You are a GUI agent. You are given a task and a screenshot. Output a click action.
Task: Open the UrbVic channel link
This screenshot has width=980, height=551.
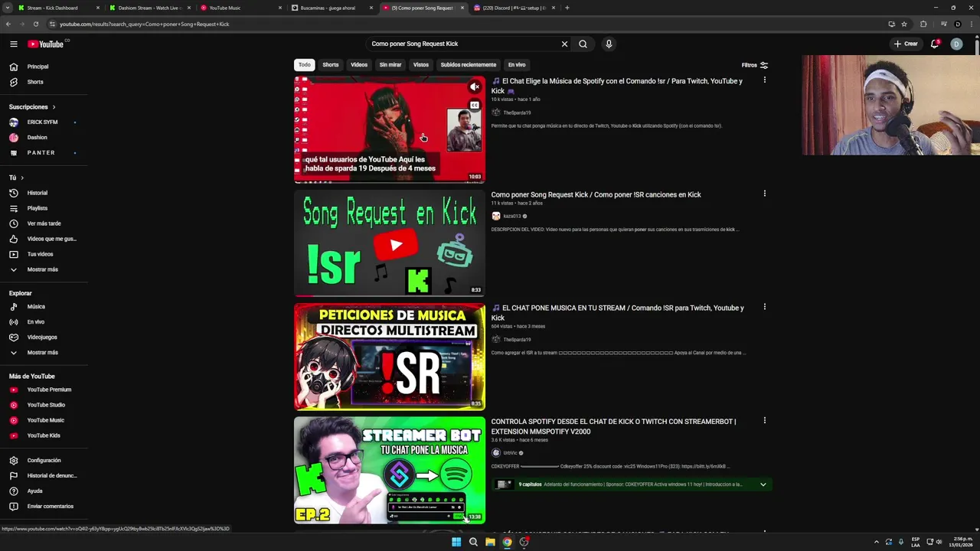coord(510,453)
